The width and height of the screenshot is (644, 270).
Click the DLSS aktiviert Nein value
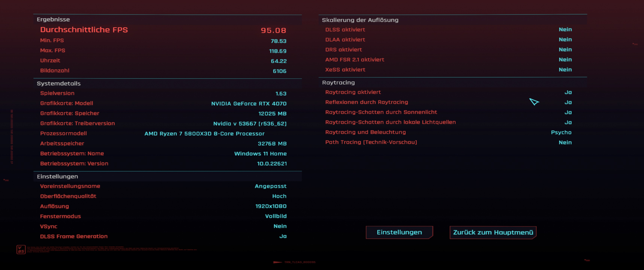pos(565,30)
